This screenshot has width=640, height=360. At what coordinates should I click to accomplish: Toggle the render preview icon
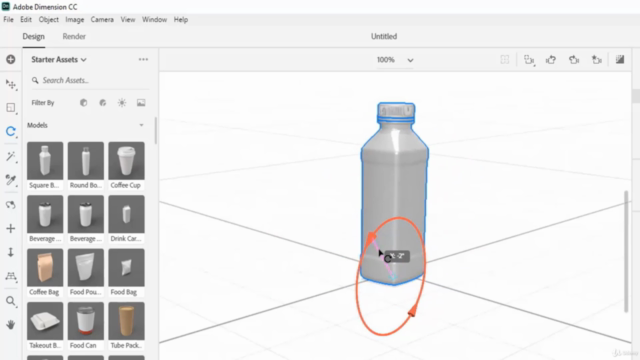(620, 60)
